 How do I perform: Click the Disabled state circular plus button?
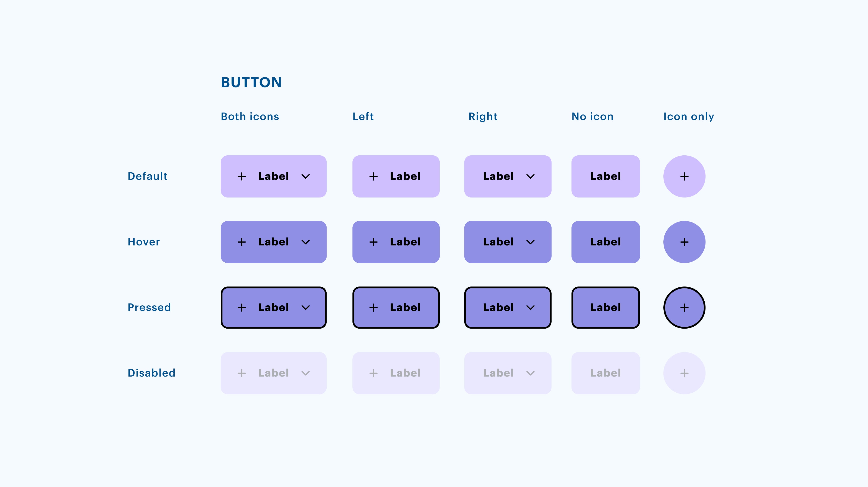(684, 373)
